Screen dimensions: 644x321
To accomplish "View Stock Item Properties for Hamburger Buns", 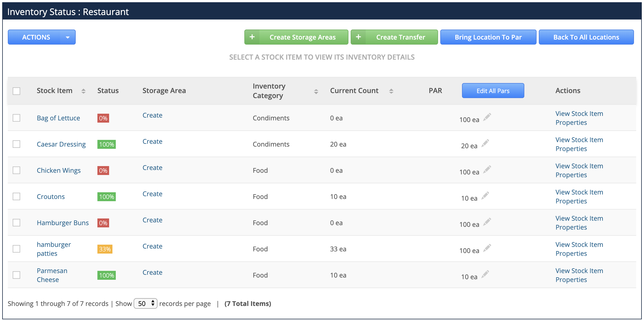I will (x=579, y=223).
